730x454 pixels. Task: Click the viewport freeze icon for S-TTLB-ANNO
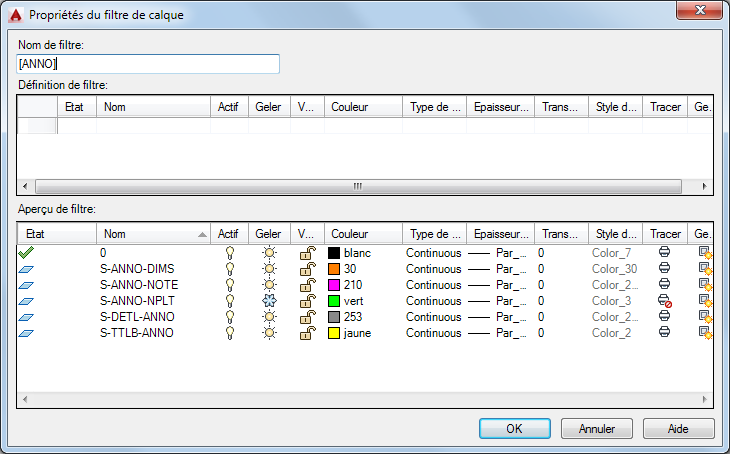point(705,333)
